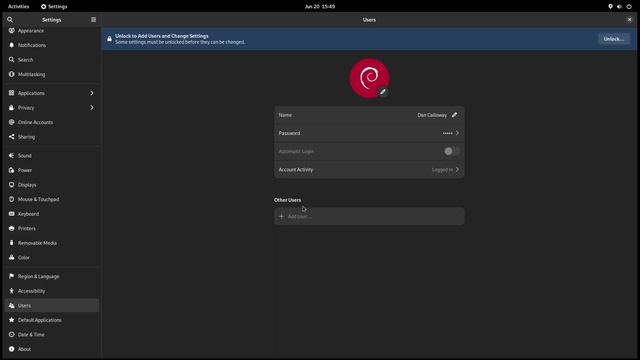
Task: Click the masked password dots
Action: pyautogui.click(x=447, y=133)
